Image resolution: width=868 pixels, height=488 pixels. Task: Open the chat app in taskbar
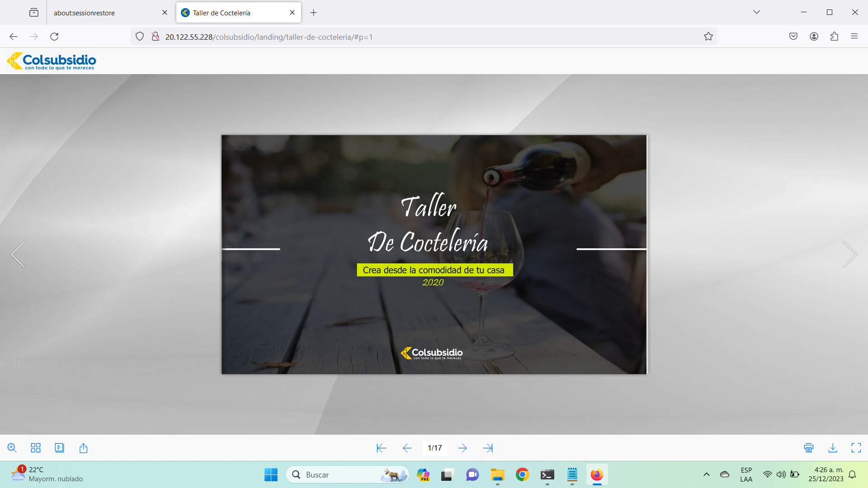[x=472, y=474]
